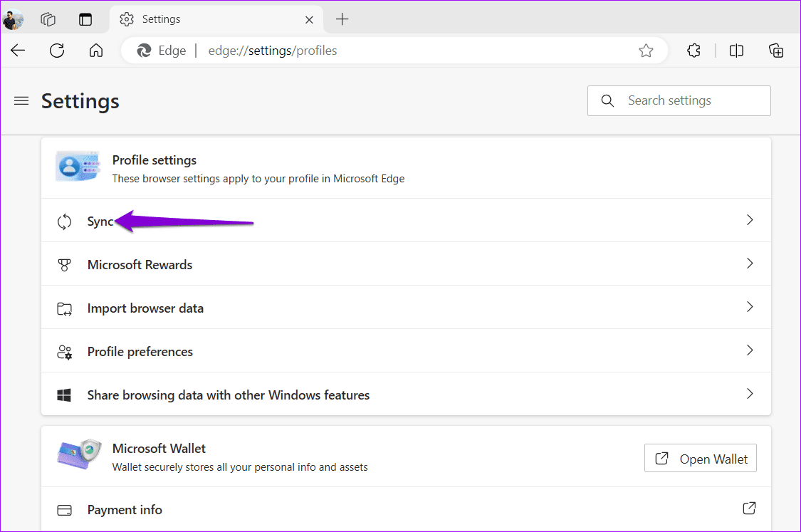
Task: Open the Extensions puzzle icon in toolbar
Action: tap(693, 50)
